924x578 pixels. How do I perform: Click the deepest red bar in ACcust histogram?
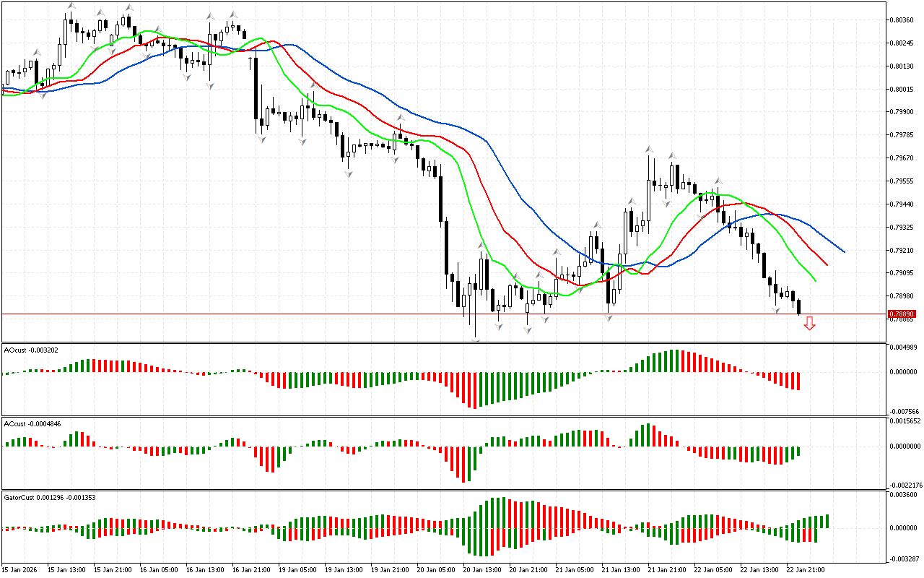coord(463,463)
